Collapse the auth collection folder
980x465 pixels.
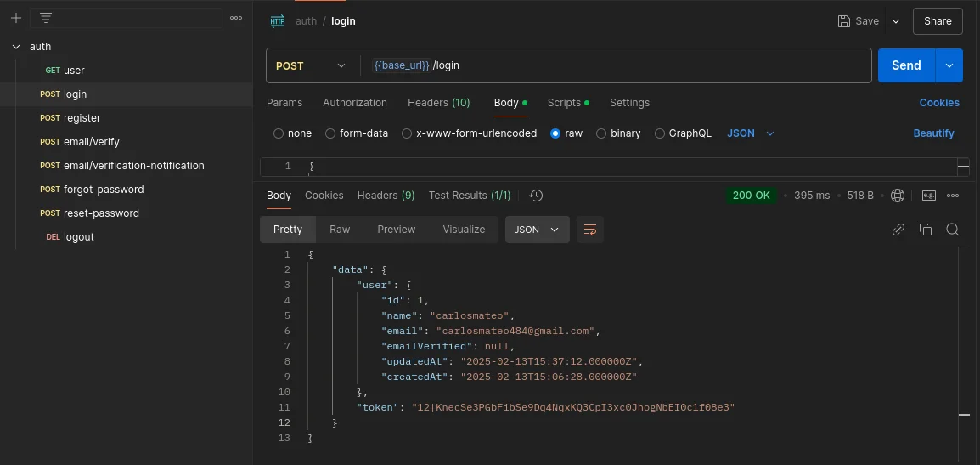16,47
